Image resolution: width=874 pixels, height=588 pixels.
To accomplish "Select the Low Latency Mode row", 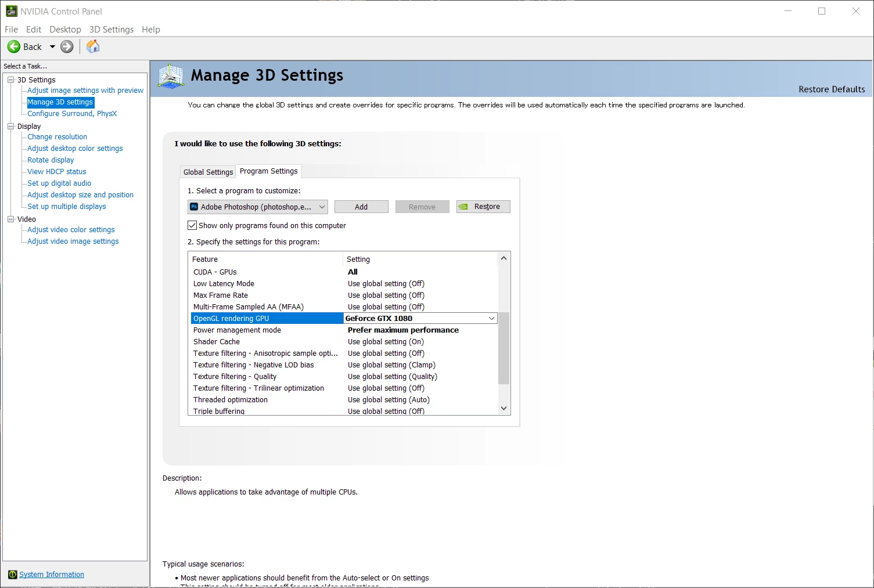I will point(344,283).
